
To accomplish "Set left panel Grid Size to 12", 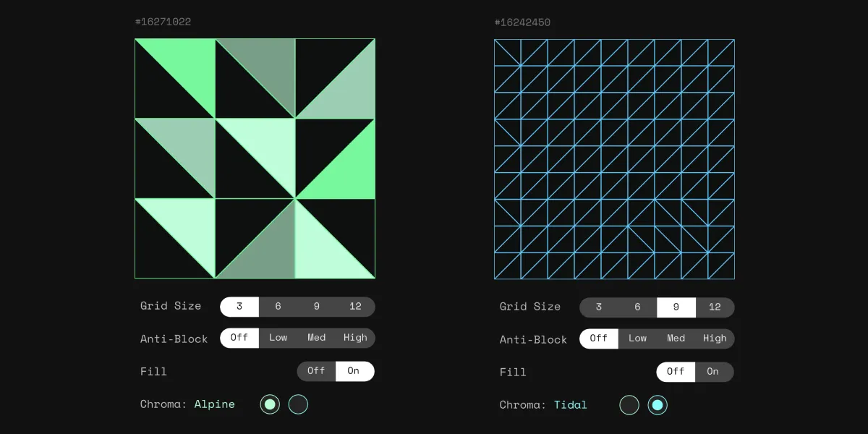I will click(x=355, y=306).
